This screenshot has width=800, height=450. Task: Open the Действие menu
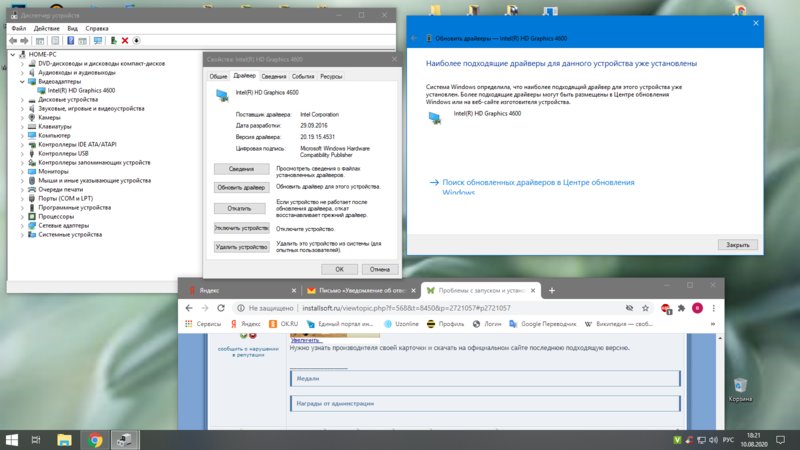pyautogui.click(x=46, y=29)
